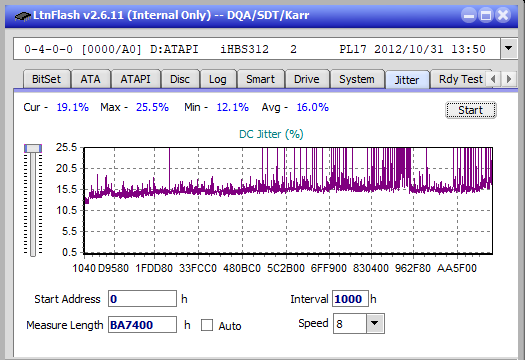Open the Rdy Test tab
Image resolution: width=525 pixels, height=360 pixels.
(x=461, y=79)
